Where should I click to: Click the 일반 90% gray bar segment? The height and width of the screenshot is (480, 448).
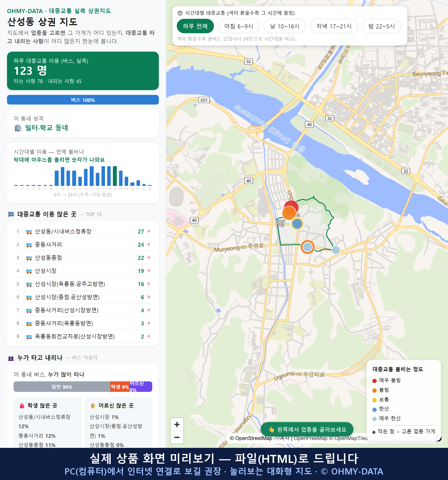point(62,387)
